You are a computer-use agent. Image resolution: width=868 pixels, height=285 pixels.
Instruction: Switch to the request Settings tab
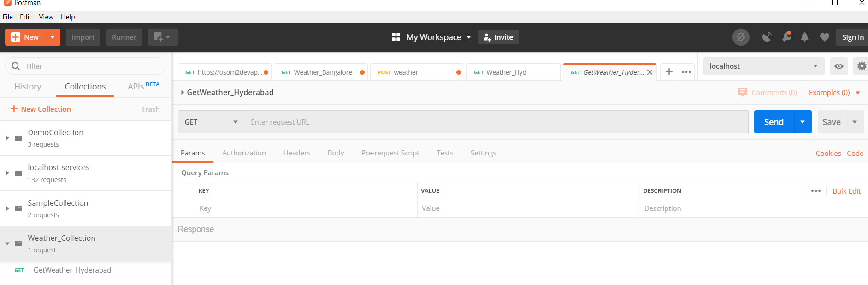(x=483, y=153)
